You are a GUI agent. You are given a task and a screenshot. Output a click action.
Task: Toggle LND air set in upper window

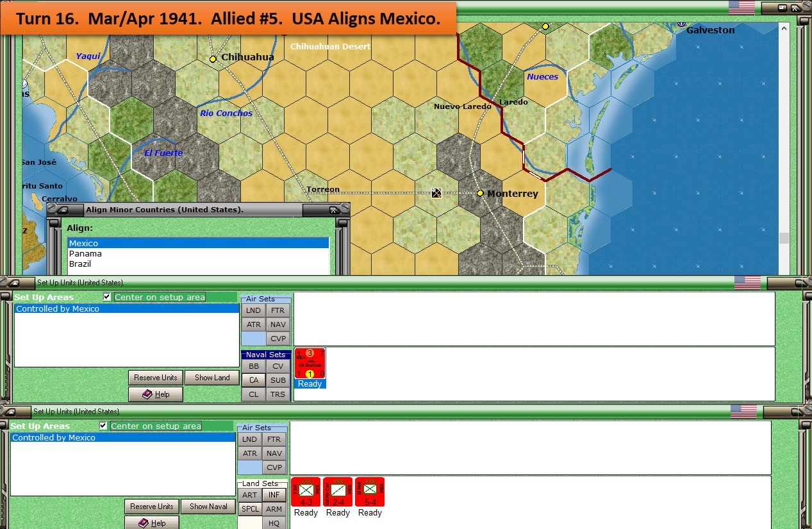254,310
